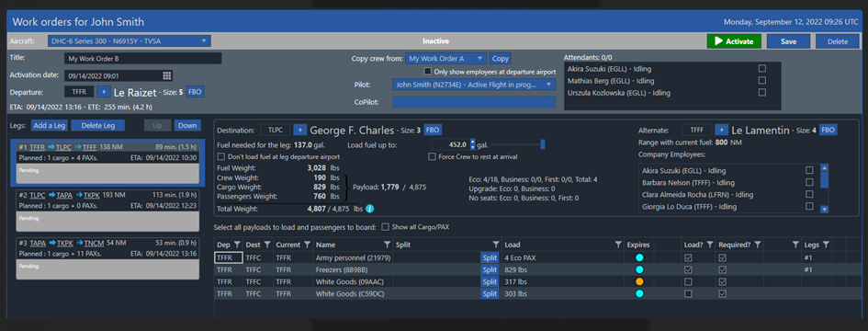This screenshot has width=868, height=331.
Task: Open the Pilot dropdown
Action: click(x=474, y=85)
